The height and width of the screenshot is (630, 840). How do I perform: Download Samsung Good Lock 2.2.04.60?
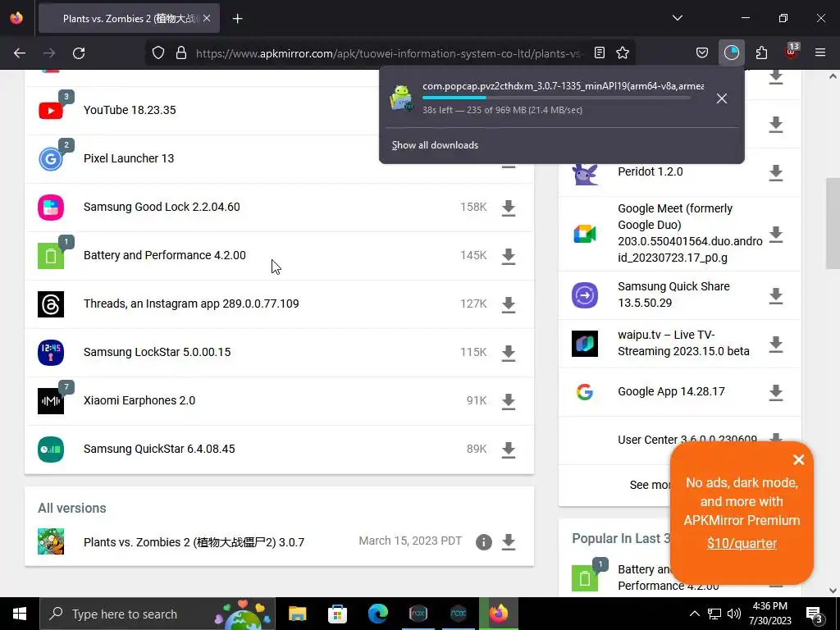[x=509, y=208]
